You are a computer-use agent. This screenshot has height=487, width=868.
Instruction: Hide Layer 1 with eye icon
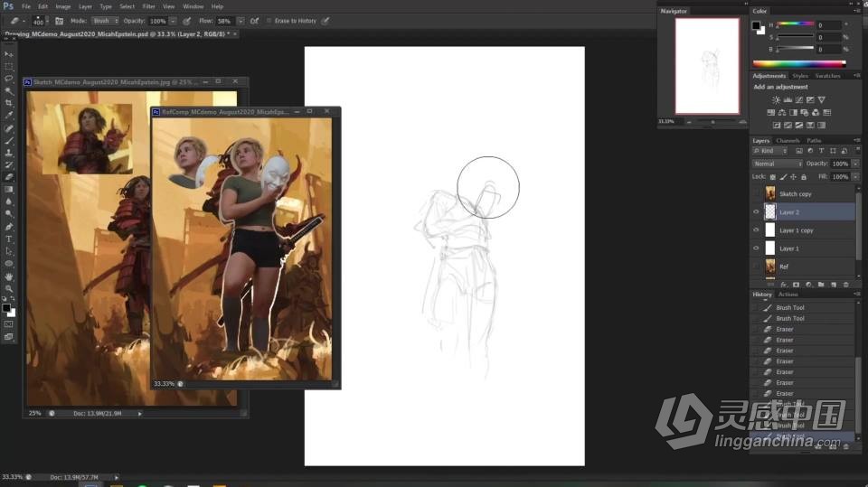(756, 248)
